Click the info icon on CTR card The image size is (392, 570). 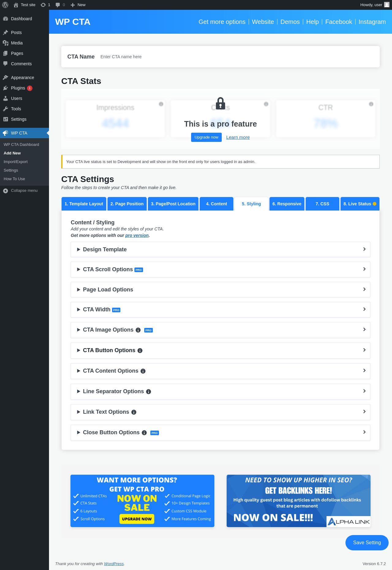coord(371,104)
